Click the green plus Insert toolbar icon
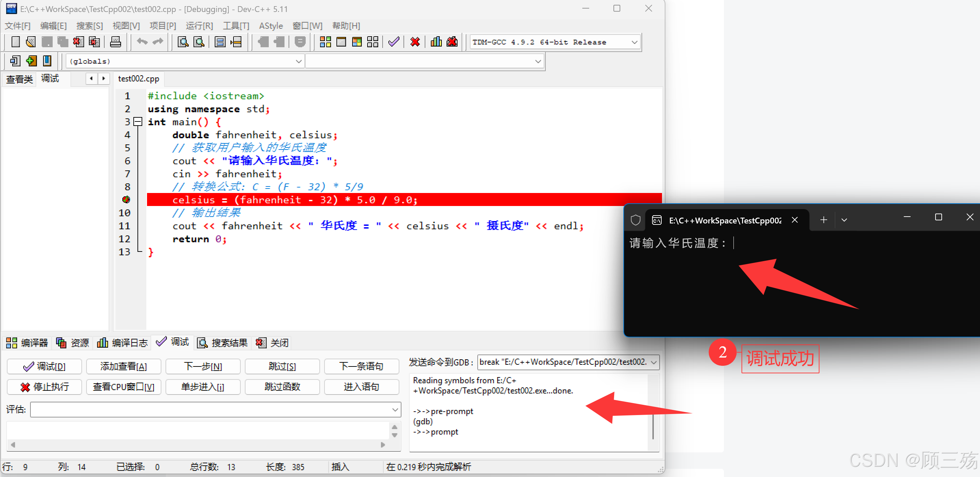 pyautogui.click(x=31, y=61)
